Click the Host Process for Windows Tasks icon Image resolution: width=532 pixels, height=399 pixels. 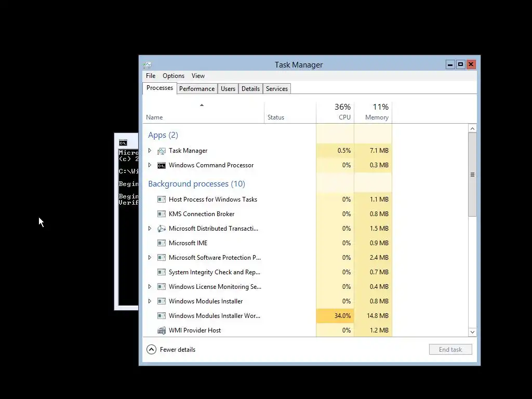tap(162, 199)
